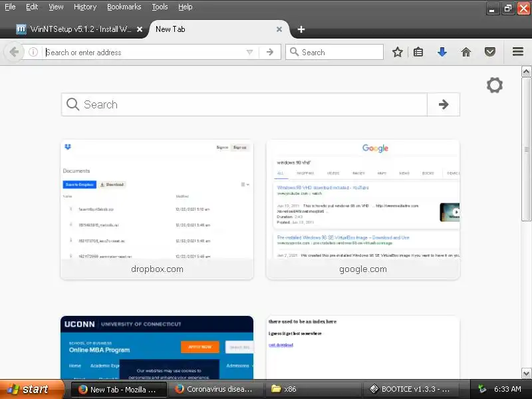Open the Windows start button

tap(32, 389)
